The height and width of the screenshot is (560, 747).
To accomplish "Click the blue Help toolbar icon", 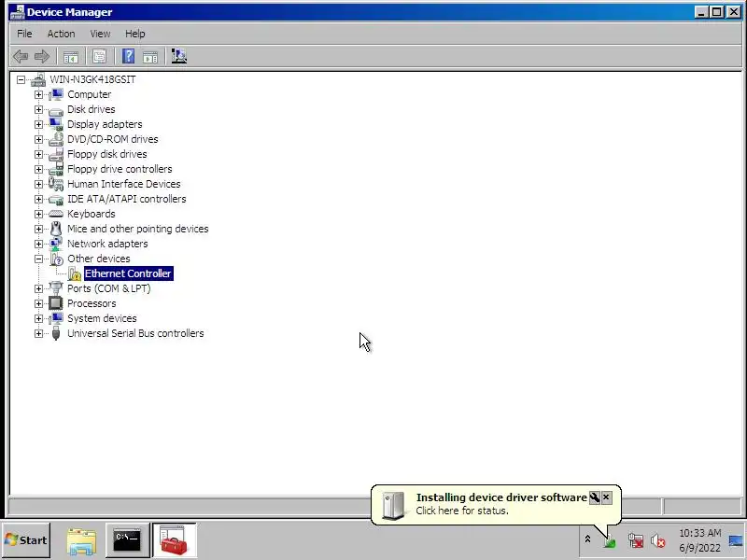I will [128, 56].
